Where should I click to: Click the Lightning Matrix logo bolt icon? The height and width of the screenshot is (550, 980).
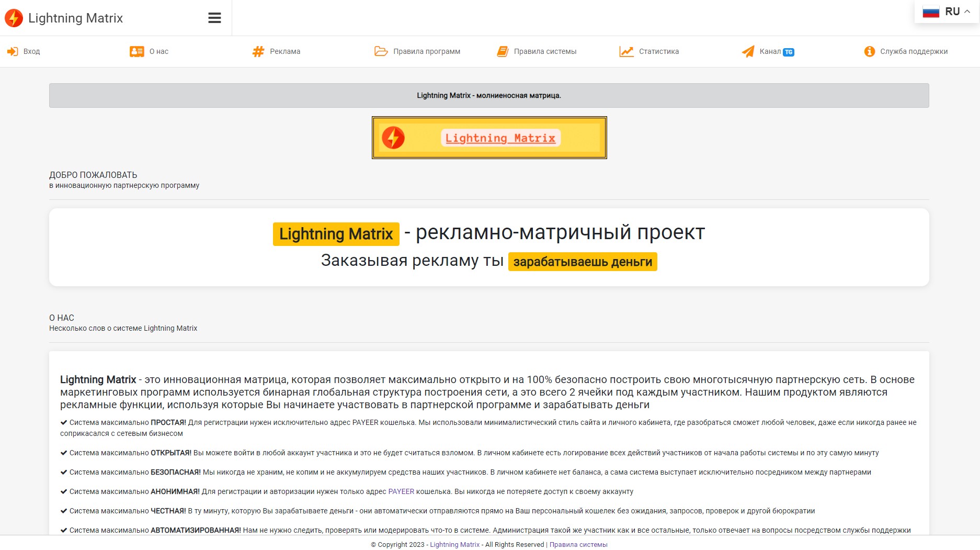click(x=14, y=18)
